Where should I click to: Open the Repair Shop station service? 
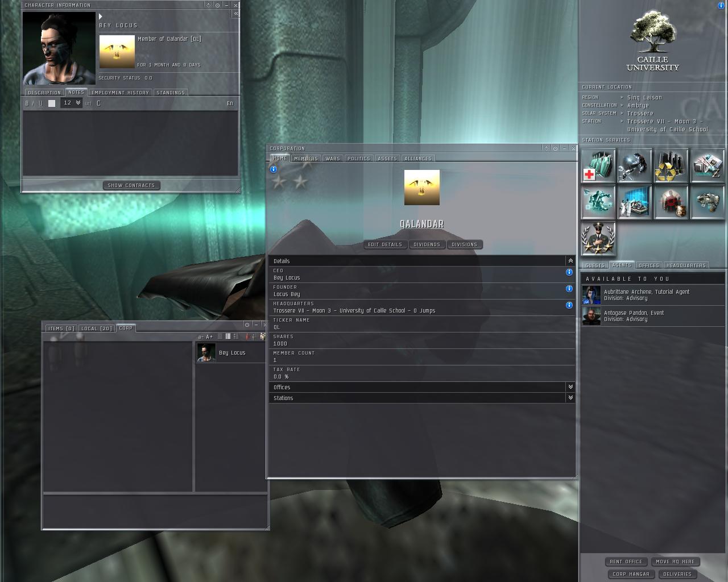(x=635, y=166)
